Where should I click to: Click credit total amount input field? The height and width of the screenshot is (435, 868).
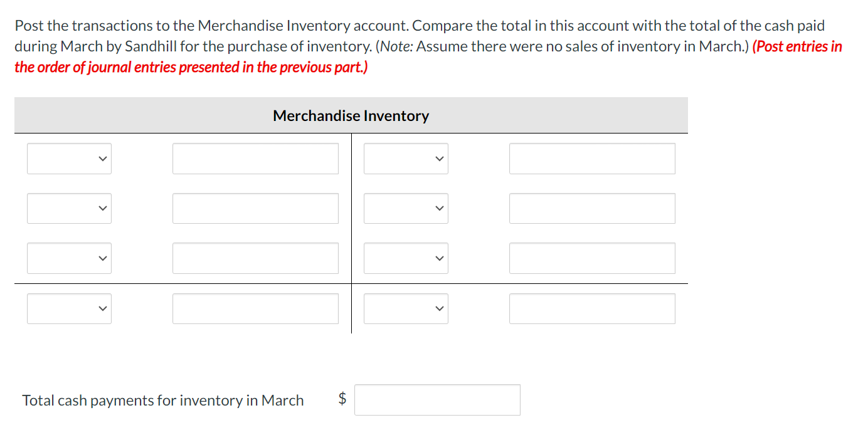pyautogui.click(x=592, y=309)
